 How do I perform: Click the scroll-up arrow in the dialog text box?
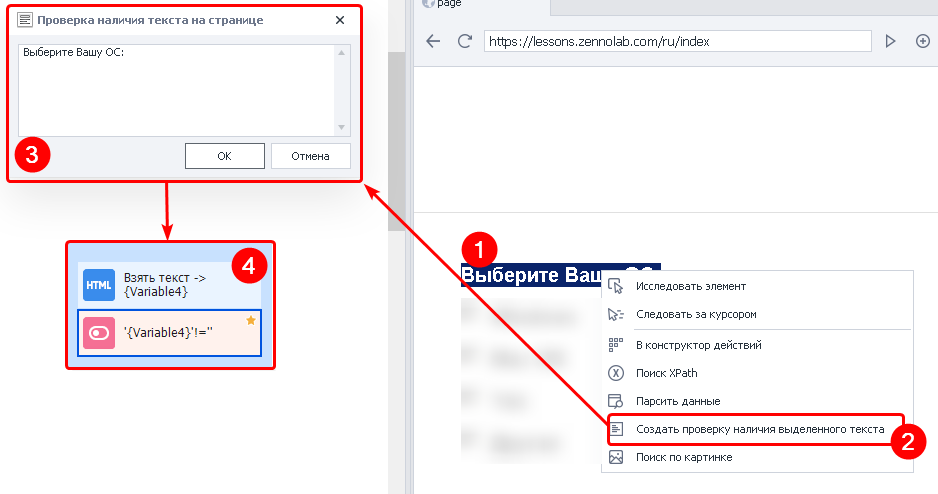[342, 52]
